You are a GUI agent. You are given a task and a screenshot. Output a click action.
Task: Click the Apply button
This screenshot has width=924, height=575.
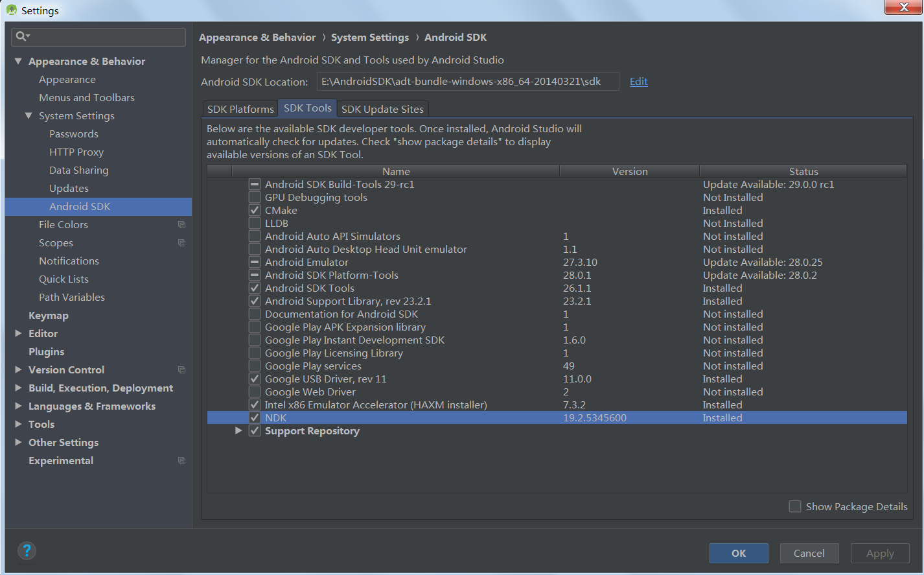point(880,553)
